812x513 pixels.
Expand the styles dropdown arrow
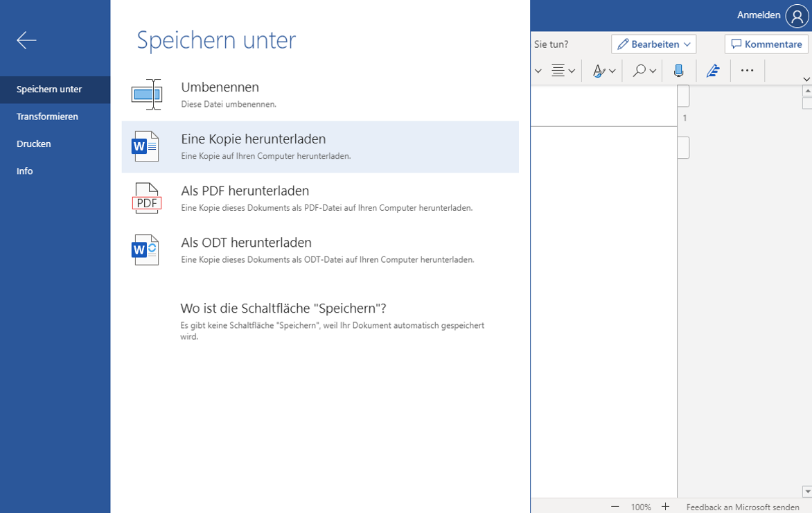[x=612, y=71]
